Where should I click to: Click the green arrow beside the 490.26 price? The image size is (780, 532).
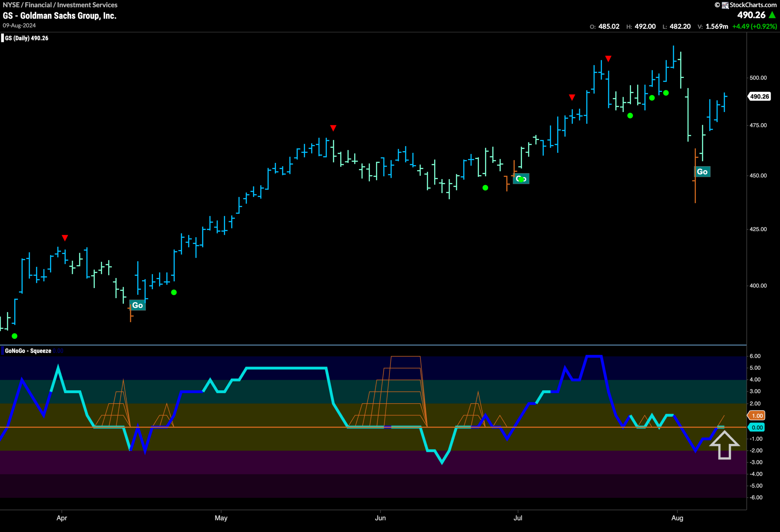coord(772,15)
